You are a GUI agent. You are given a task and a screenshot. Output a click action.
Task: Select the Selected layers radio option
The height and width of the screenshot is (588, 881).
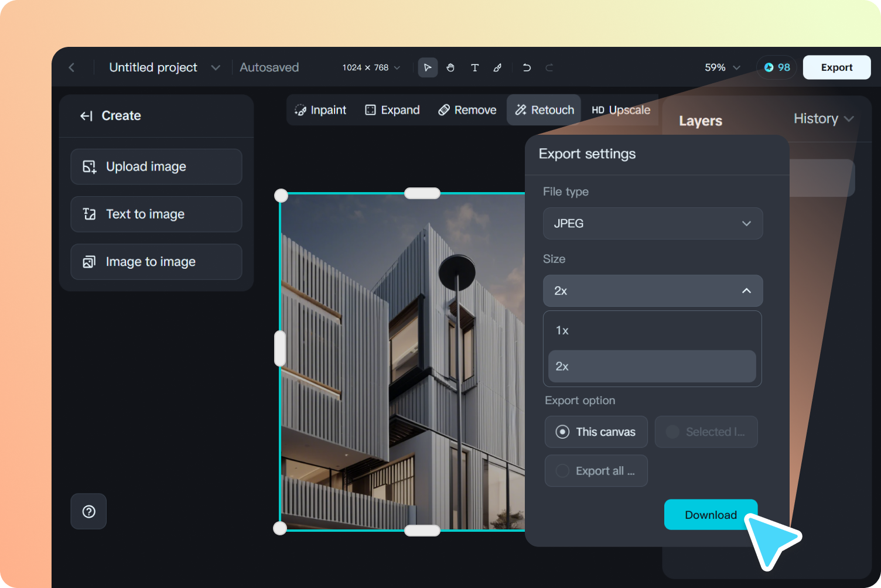tap(706, 432)
